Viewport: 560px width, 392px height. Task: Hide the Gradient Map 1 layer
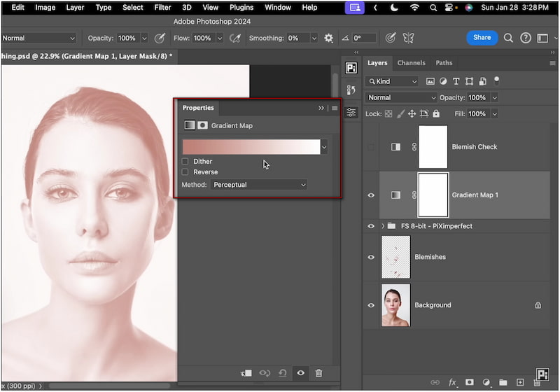pos(371,195)
